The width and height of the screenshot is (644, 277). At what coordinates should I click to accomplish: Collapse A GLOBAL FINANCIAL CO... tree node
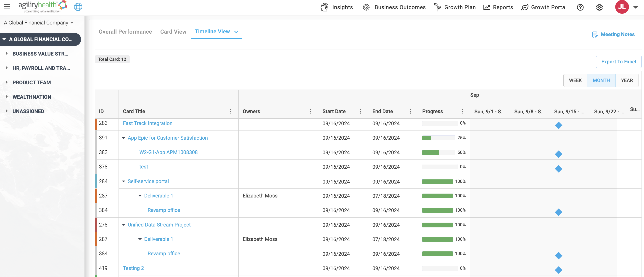coord(4,39)
